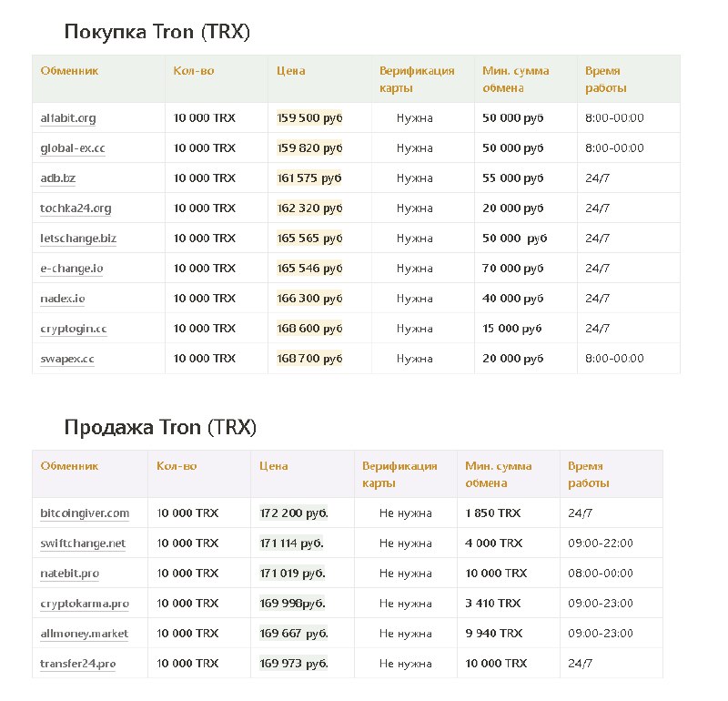
Task: Go to letschange.biz exchanger
Action: coord(78,239)
